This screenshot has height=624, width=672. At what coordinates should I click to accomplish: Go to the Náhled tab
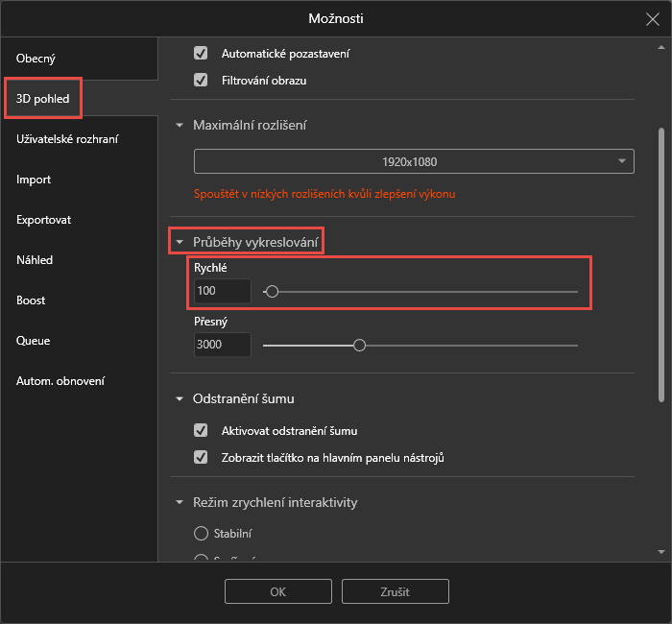(35, 260)
